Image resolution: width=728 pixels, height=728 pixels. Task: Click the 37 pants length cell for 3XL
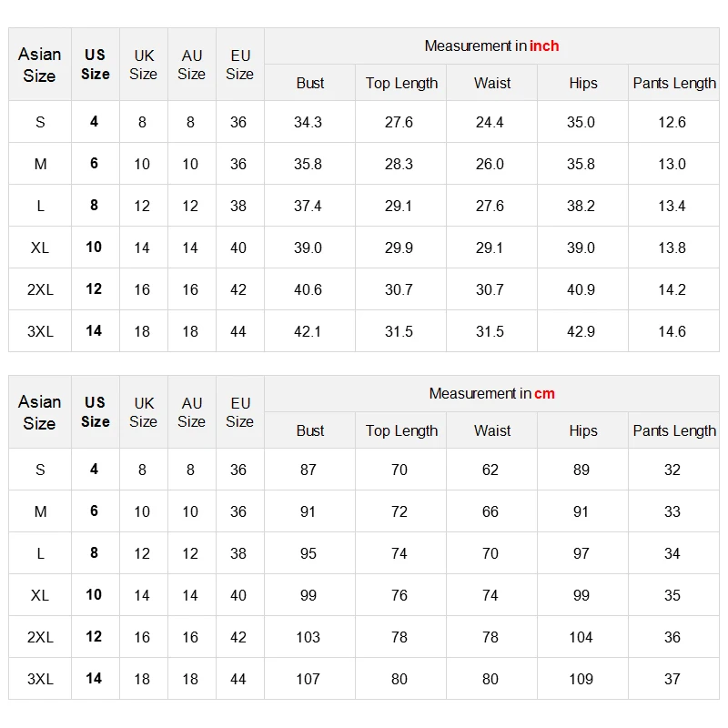[x=672, y=679]
